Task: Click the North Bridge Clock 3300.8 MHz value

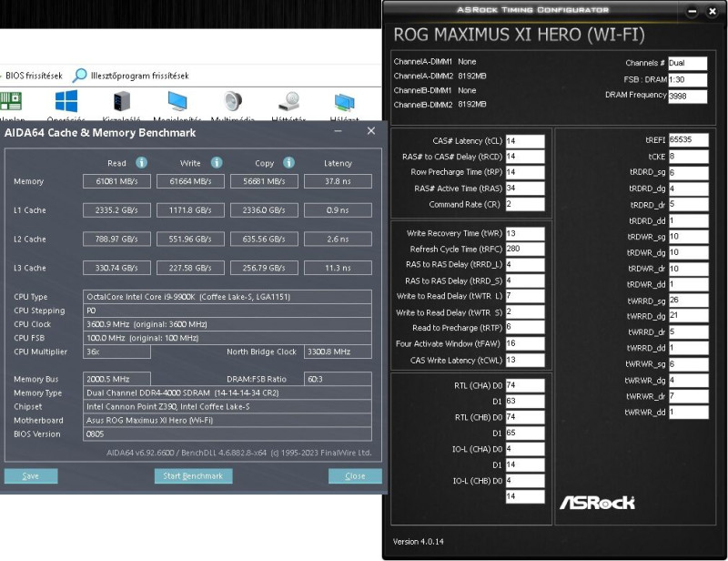Action: pos(338,352)
